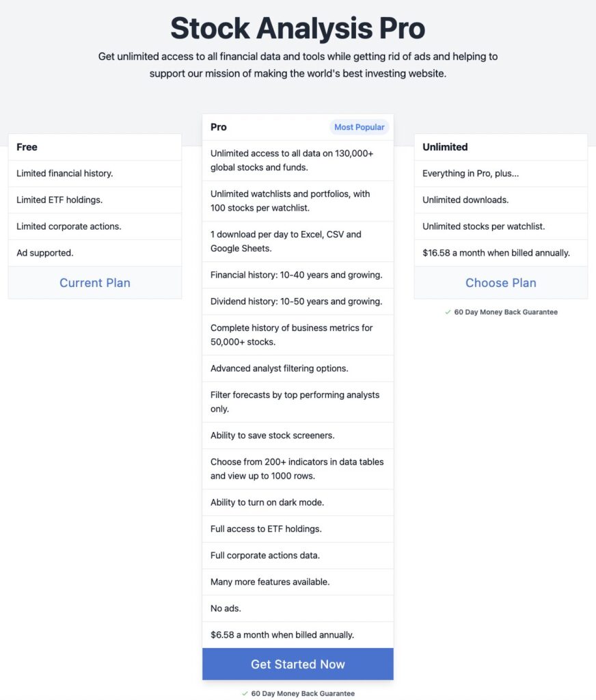Screen dimensions: 596x700
Task: Select the $6.58 a month pricing row
Action: (282, 635)
